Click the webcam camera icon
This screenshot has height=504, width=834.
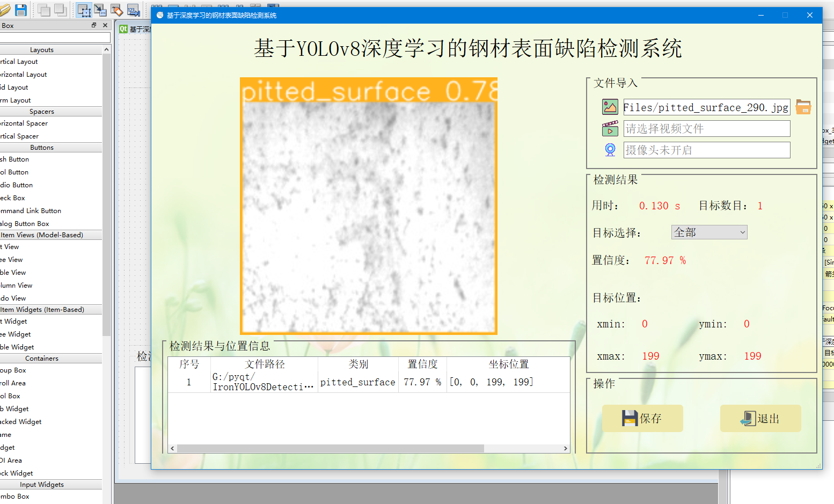[610, 150]
